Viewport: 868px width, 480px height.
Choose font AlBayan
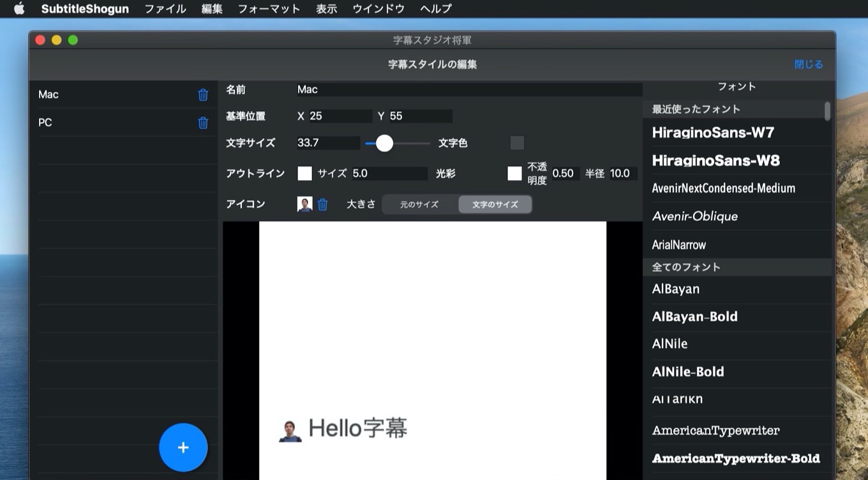click(737, 289)
